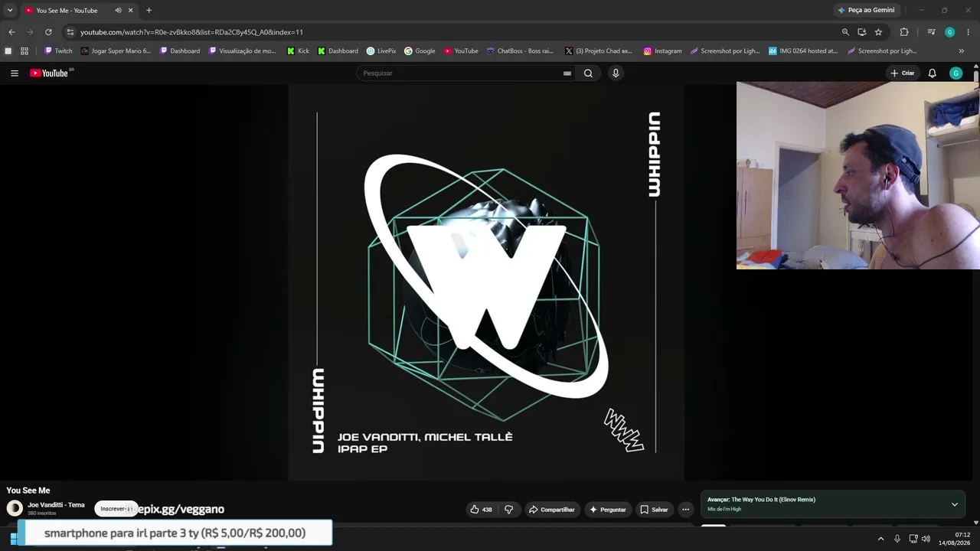Open the LivePix bookmark

click(381, 51)
